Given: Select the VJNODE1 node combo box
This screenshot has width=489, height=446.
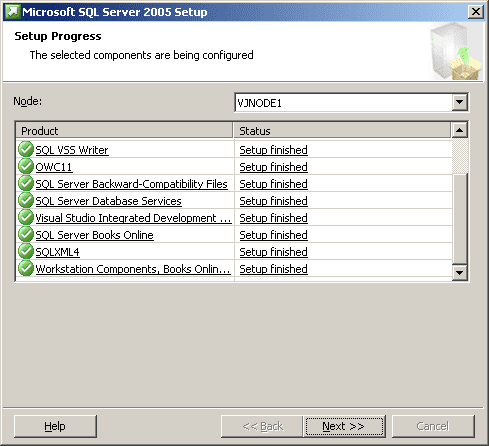Looking at the screenshot, I should 351,103.
